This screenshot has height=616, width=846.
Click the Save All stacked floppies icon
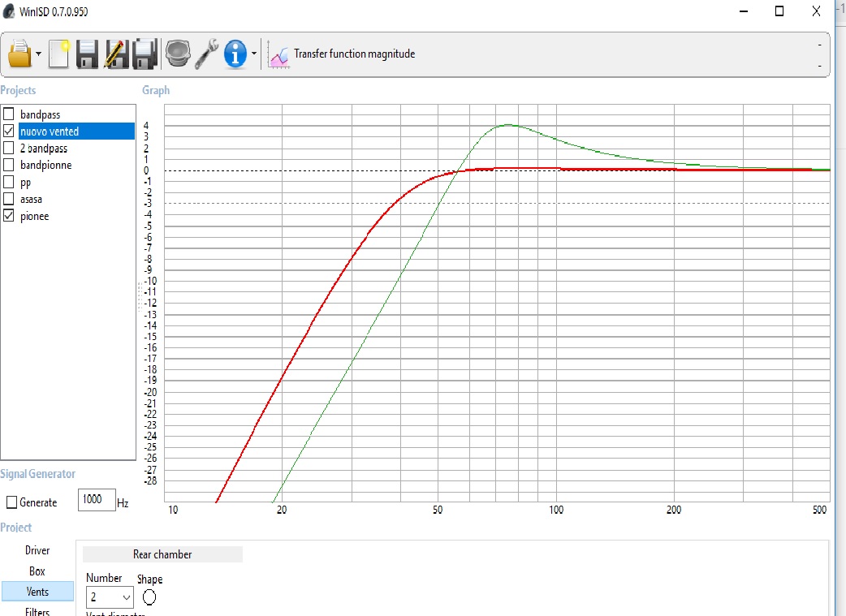(x=145, y=54)
